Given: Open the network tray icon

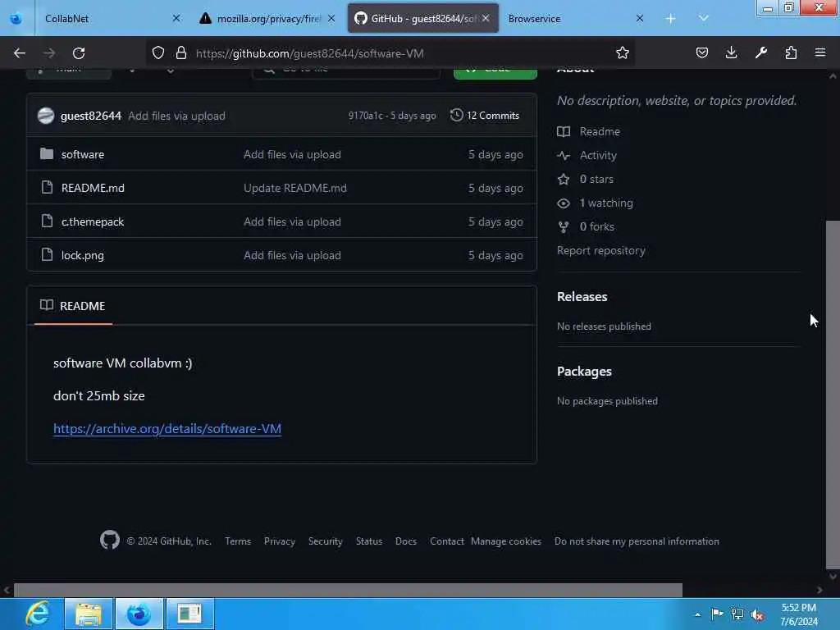Looking at the screenshot, I should [737, 614].
